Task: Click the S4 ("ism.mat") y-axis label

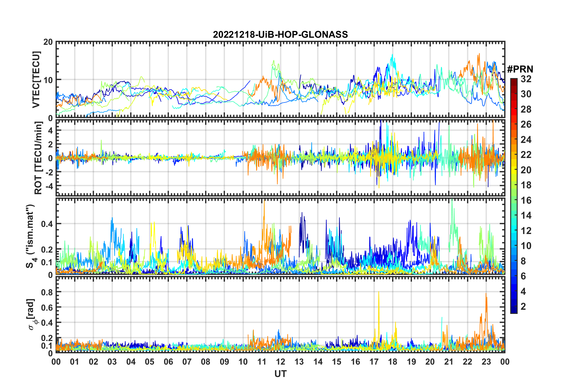Action: (30, 236)
